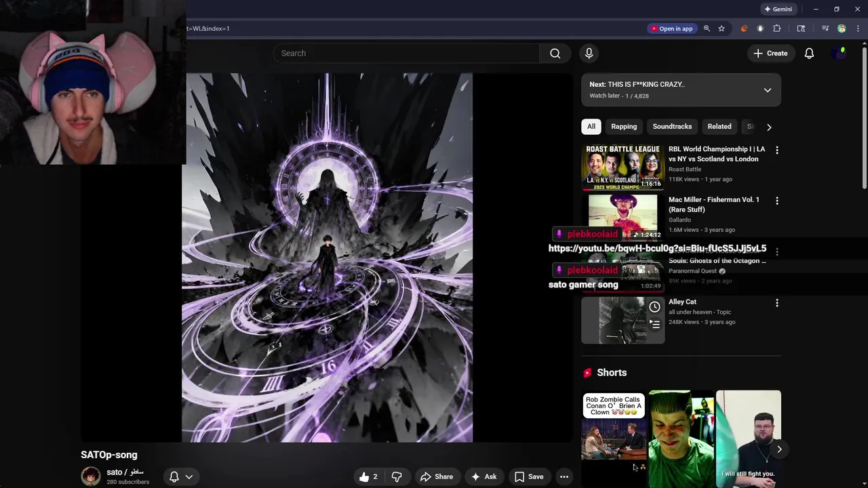Click the browser address bar URL
The height and width of the screenshot is (488, 868).
414,28
